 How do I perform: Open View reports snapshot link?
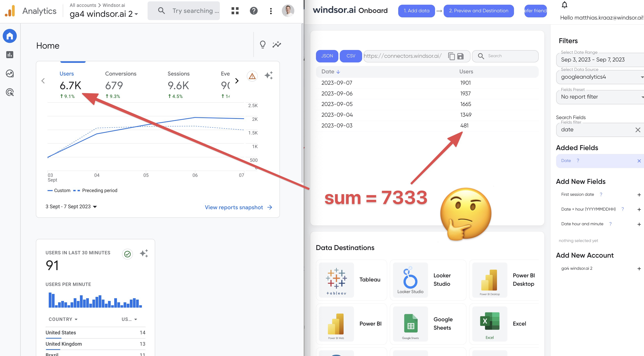click(239, 207)
